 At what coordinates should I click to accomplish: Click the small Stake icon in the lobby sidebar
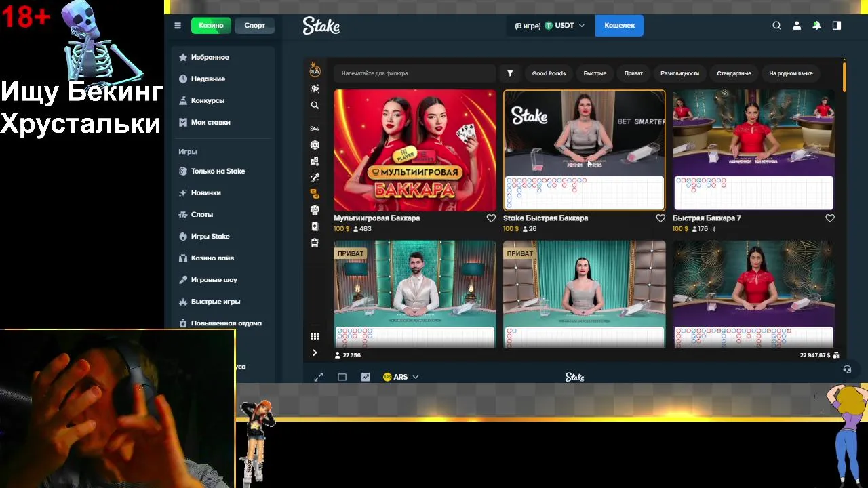click(315, 129)
